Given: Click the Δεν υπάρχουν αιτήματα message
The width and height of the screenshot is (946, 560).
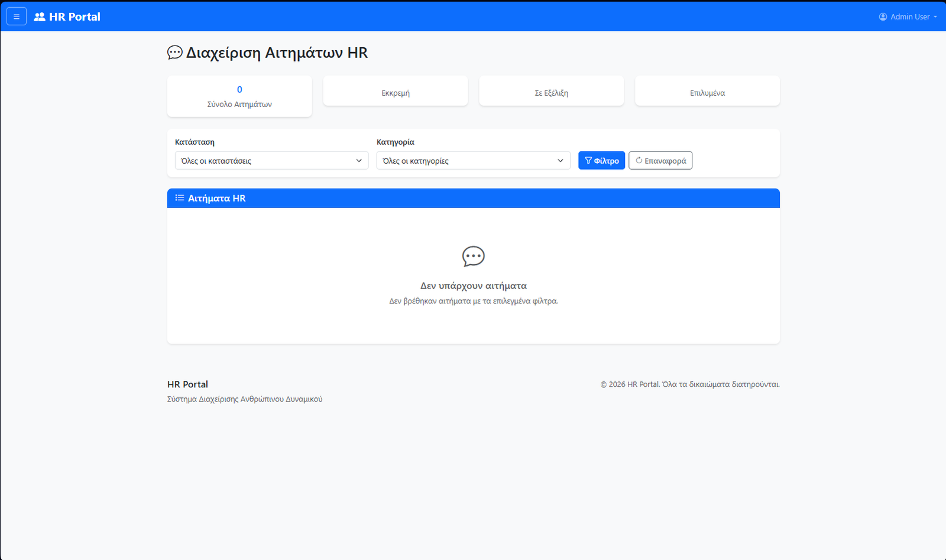Looking at the screenshot, I should [x=473, y=286].
